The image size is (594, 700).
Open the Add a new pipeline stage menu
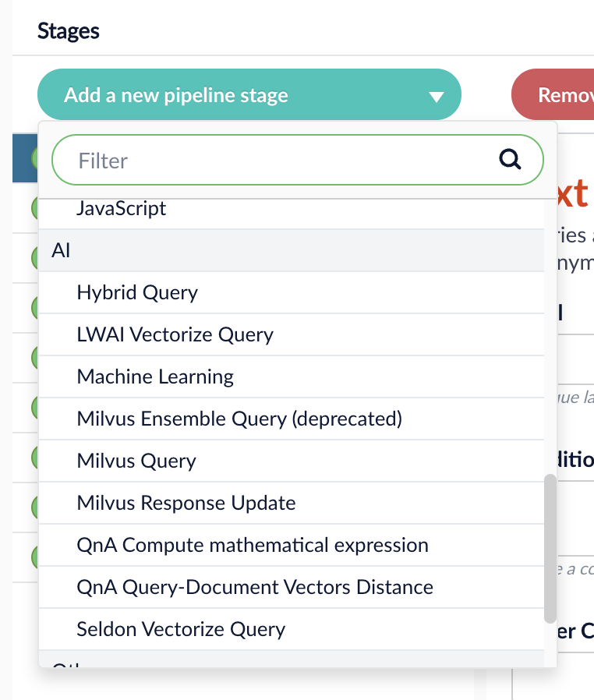(249, 96)
